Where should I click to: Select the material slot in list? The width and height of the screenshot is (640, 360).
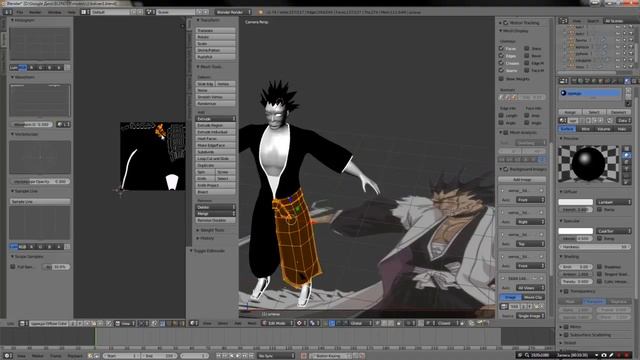590,93
